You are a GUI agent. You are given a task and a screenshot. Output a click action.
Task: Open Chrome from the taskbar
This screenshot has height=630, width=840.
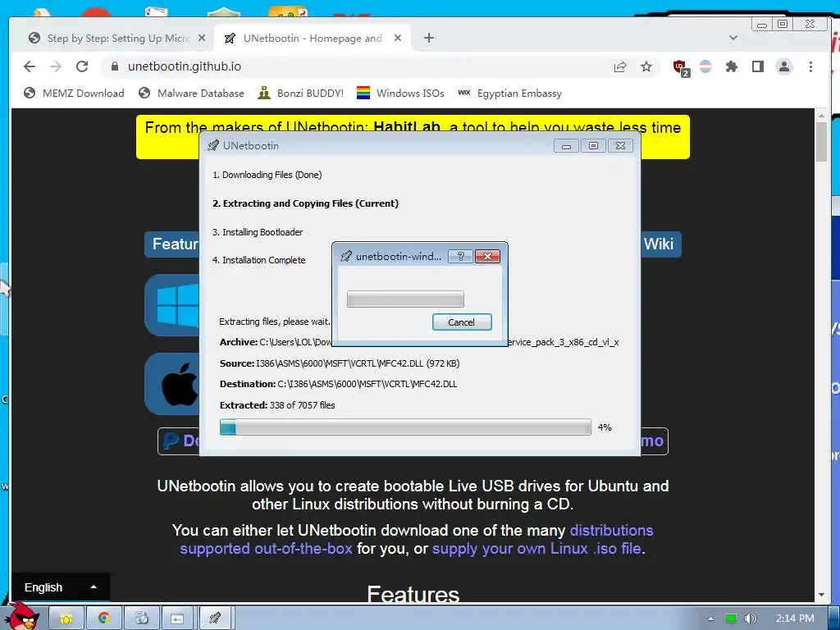pos(103,619)
